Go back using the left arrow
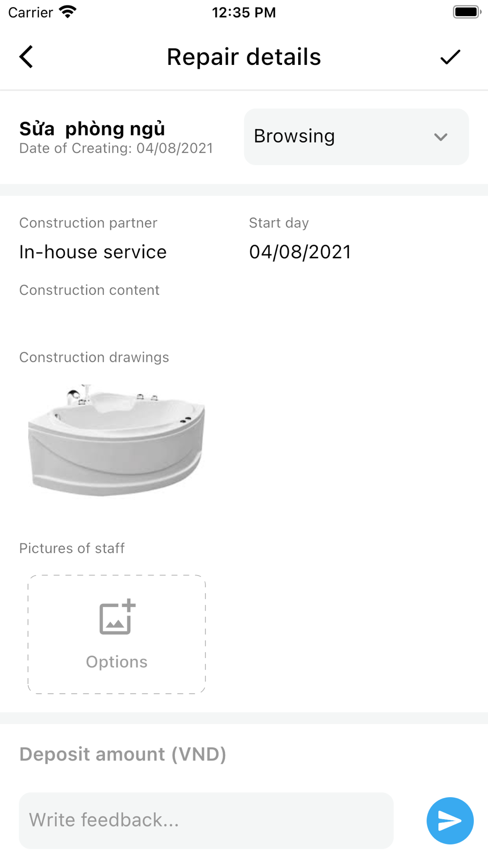This screenshot has height=868, width=488. point(26,57)
